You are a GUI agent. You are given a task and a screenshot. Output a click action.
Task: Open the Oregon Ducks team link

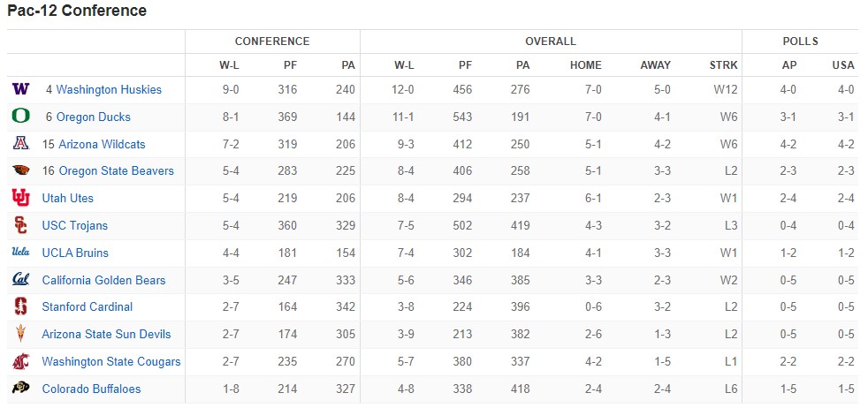tap(93, 117)
